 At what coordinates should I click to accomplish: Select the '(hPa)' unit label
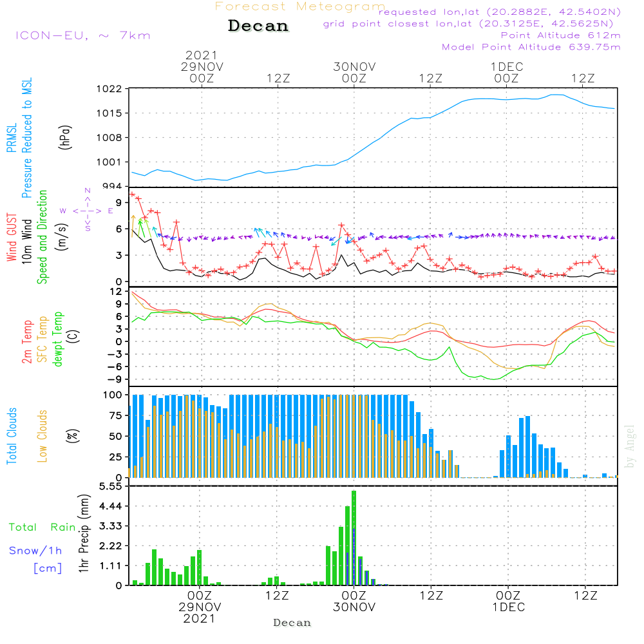point(65,137)
